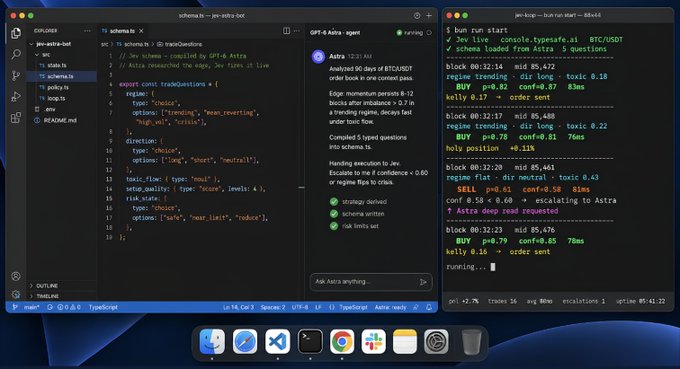Open the Explorer files icon in activity bar
The image size is (680, 369).
coord(16,33)
